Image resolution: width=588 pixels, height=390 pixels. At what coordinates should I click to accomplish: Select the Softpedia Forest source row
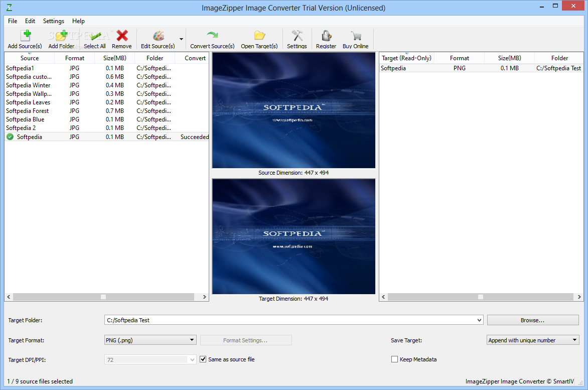click(x=106, y=111)
